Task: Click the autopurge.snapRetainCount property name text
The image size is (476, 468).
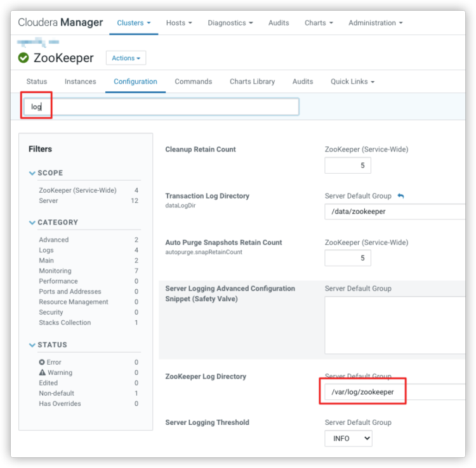Action: point(204,252)
